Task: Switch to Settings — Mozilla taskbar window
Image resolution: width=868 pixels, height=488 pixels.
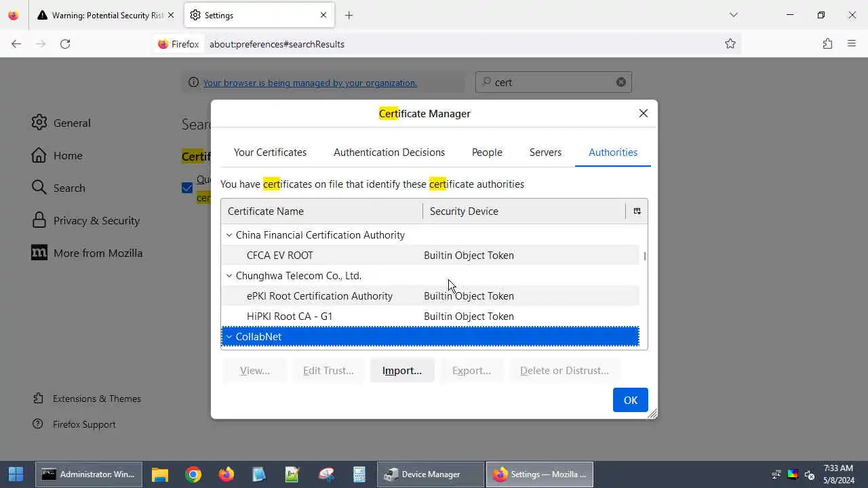Action: click(x=540, y=474)
